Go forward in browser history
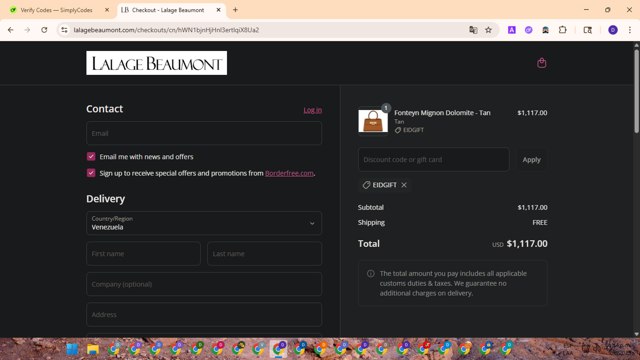This screenshot has height=360, width=640. tap(27, 30)
